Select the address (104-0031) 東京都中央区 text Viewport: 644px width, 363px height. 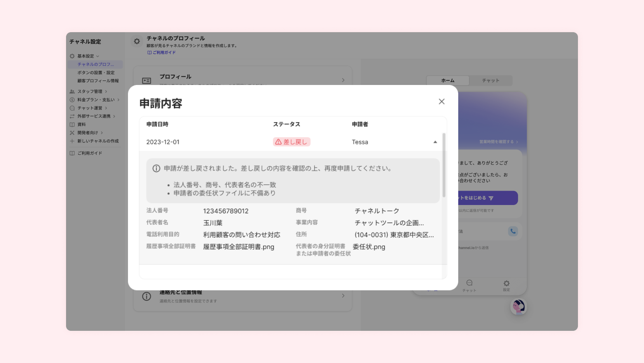tap(394, 235)
